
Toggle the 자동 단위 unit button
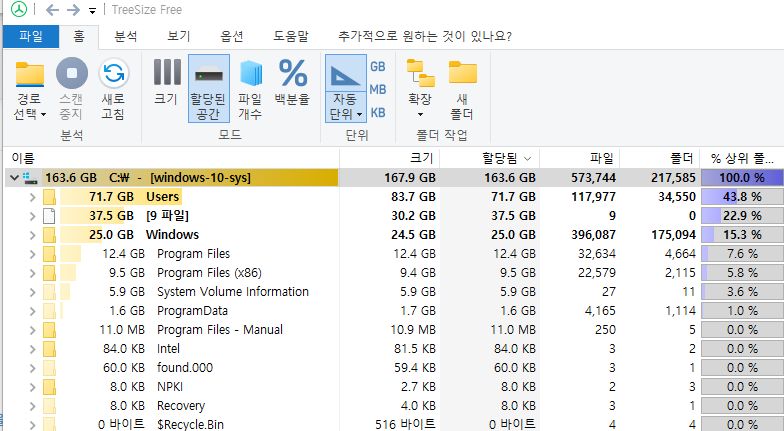coord(346,88)
